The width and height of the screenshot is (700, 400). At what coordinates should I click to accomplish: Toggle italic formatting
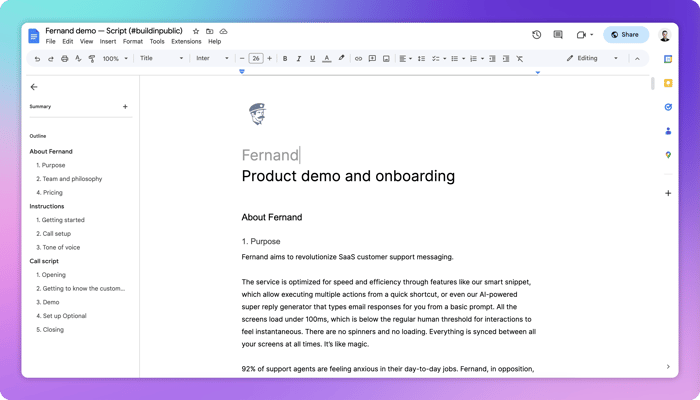click(299, 58)
